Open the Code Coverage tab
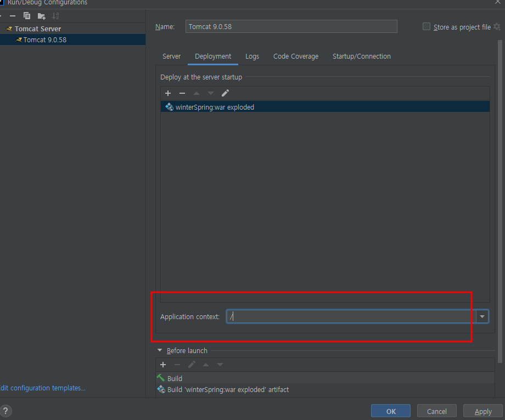The height and width of the screenshot is (420, 505). tap(296, 56)
